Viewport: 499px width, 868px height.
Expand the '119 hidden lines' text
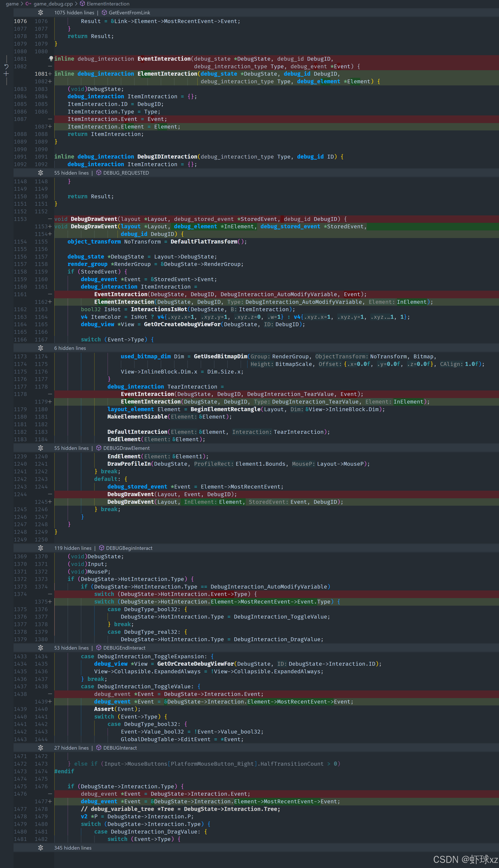click(73, 548)
